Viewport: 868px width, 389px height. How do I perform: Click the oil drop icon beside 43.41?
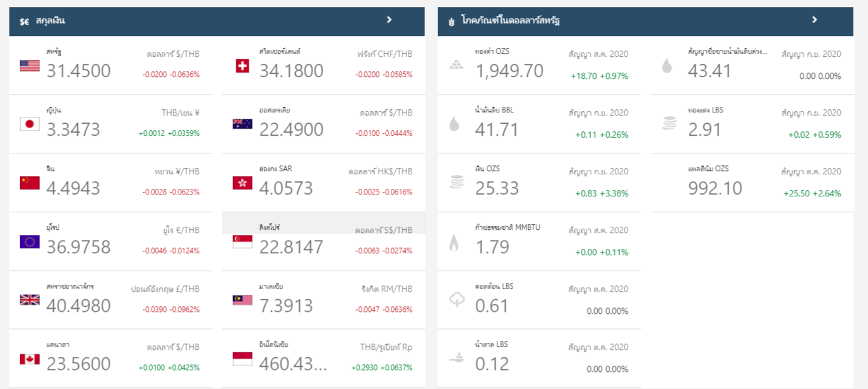[667, 66]
